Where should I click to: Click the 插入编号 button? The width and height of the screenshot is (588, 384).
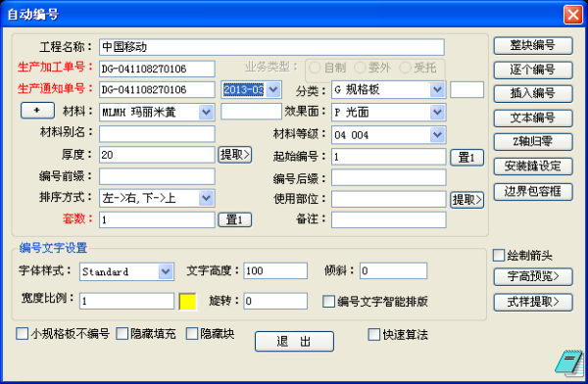click(533, 94)
